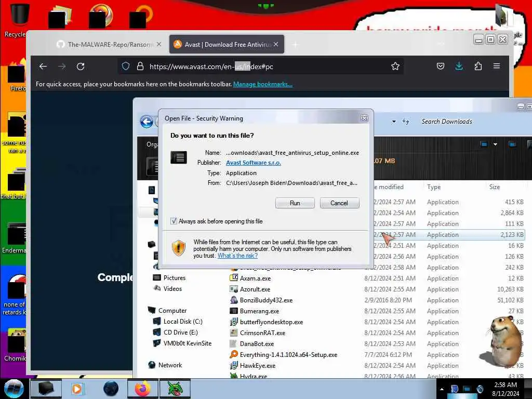Select the Azorult.exe file
This screenshot has width=532, height=399.
(255, 289)
